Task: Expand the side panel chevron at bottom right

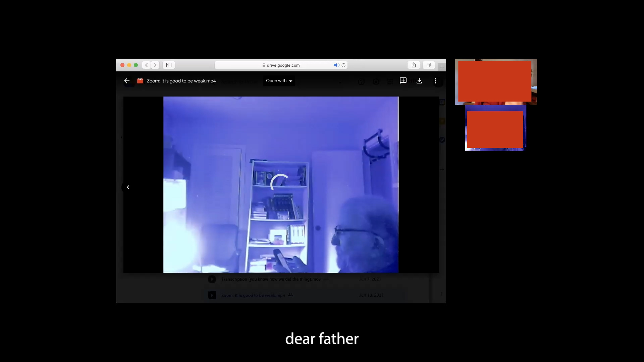Action: 441,294
